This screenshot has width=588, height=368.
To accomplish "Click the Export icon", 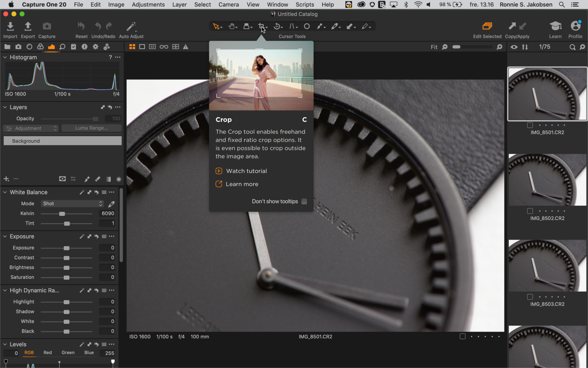I will coord(28,27).
